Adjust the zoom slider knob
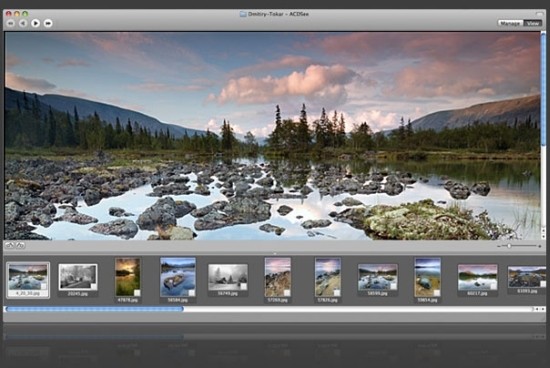The width and height of the screenshot is (550, 368). coord(509,246)
